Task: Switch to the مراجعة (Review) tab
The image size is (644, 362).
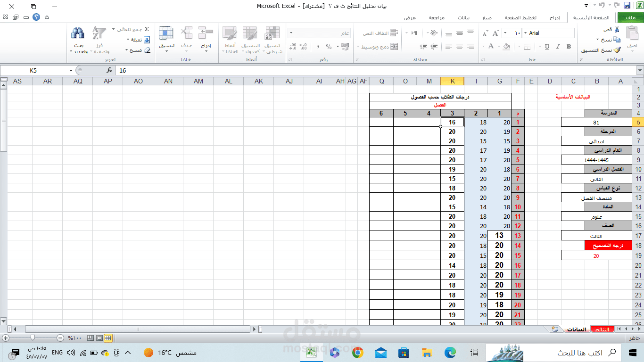Action: tap(437, 17)
